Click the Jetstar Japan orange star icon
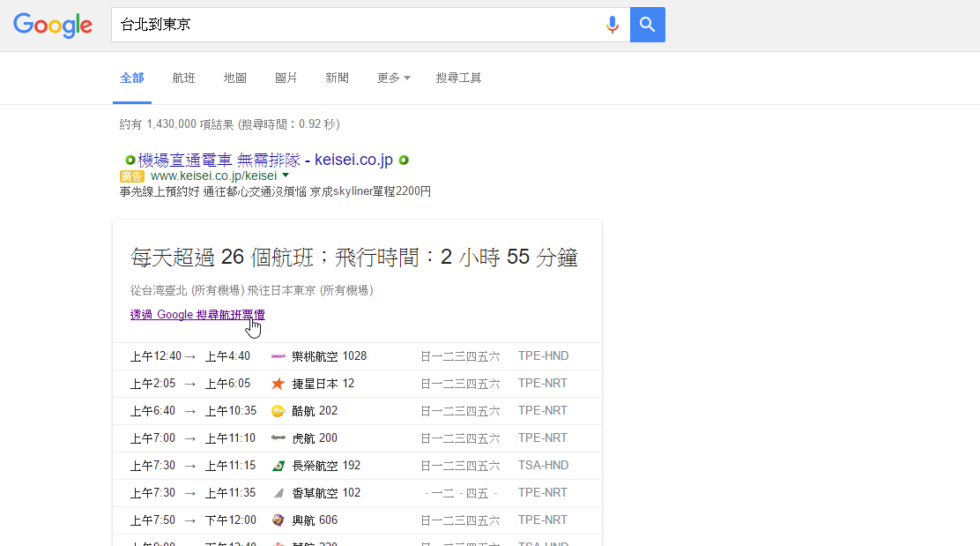This screenshot has height=546, width=980. pos(278,384)
